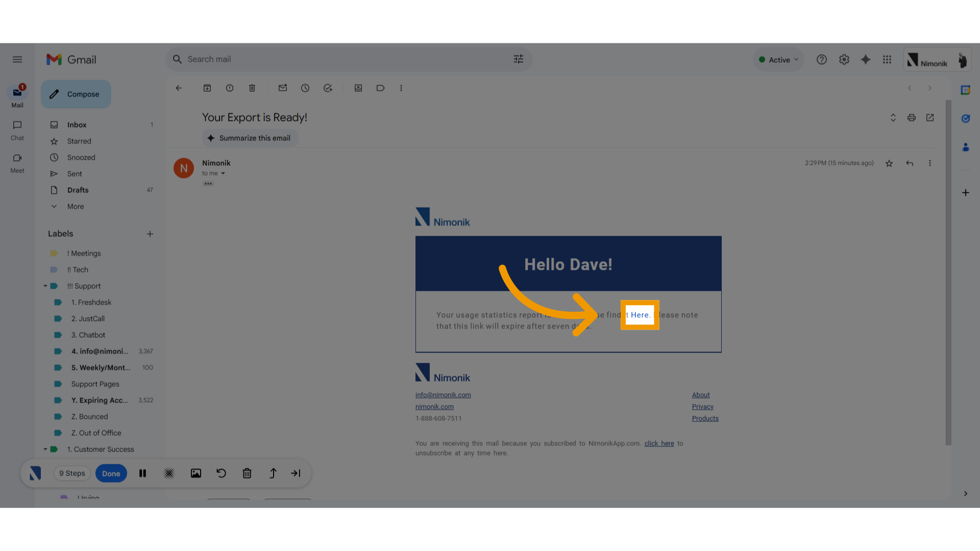The image size is (980, 551).
Task: Expand the 'to me' recipient details
Action: [x=223, y=173]
